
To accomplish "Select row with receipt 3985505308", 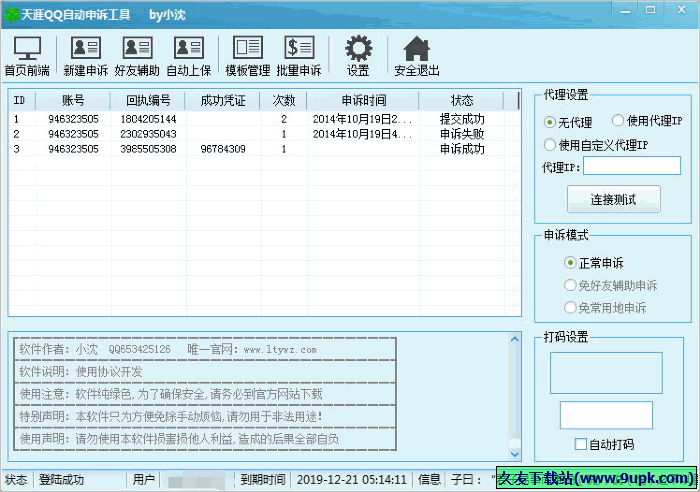I will click(x=264, y=149).
